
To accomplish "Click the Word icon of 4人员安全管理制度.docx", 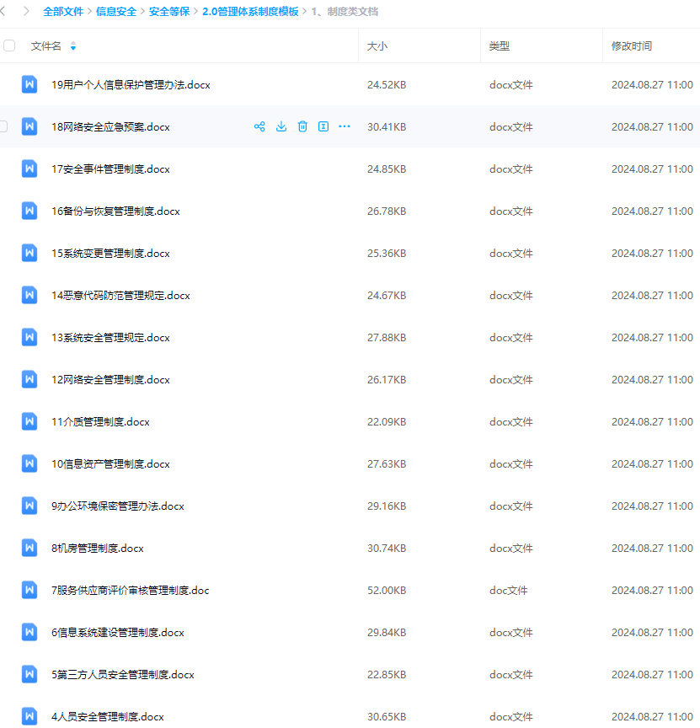I will [x=29, y=716].
